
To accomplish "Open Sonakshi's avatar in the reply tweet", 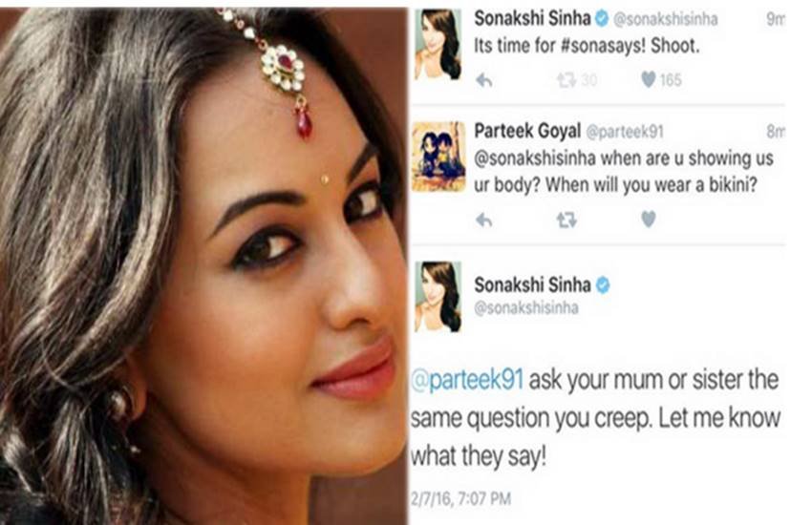I will (438, 296).
